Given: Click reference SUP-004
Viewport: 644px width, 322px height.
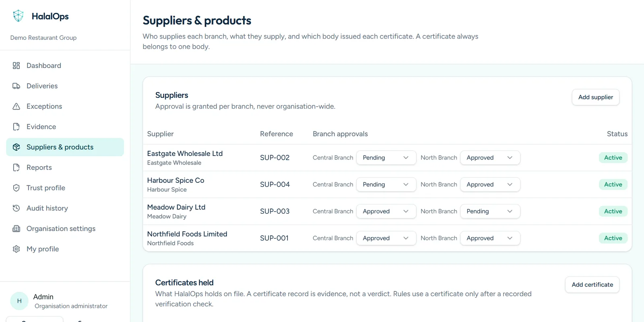Looking at the screenshot, I should coord(275,184).
